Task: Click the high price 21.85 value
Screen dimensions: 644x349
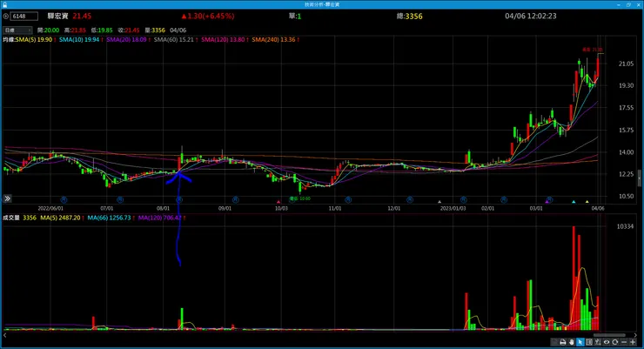Action: pos(78,30)
